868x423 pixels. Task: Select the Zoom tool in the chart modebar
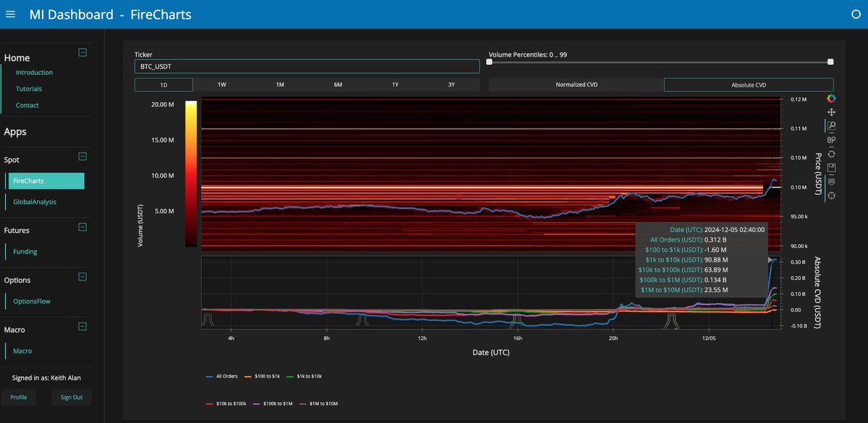[x=831, y=126]
